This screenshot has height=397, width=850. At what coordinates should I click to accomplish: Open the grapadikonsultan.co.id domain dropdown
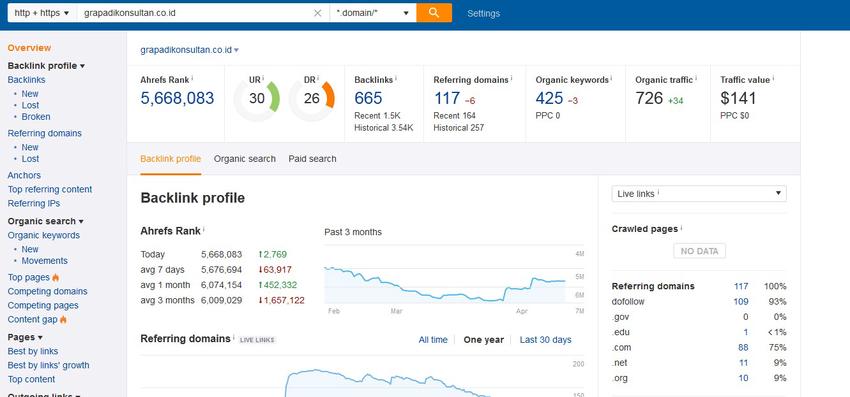[189, 50]
